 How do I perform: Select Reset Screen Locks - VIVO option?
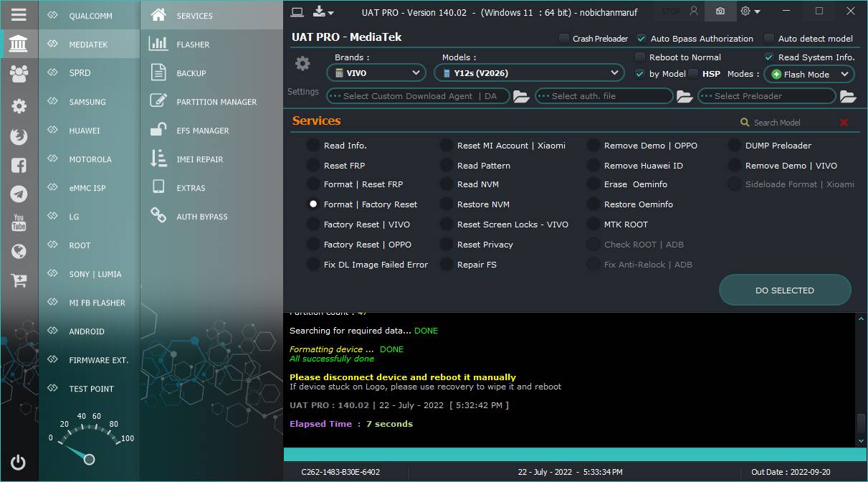tap(447, 225)
